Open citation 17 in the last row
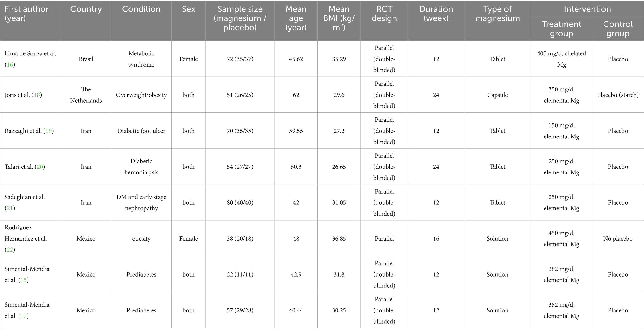 click(x=23, y=316)
